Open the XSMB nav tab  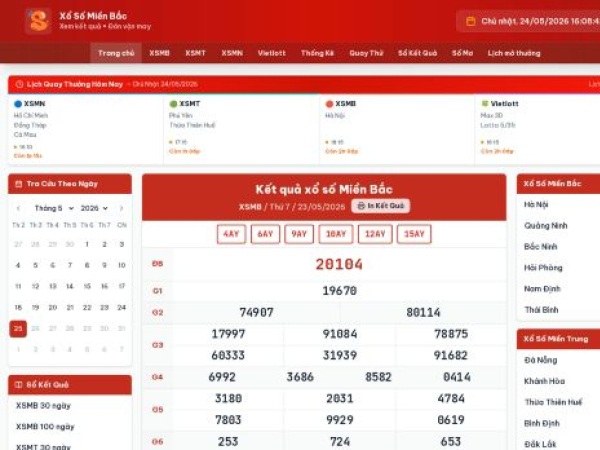coord(159,53)
